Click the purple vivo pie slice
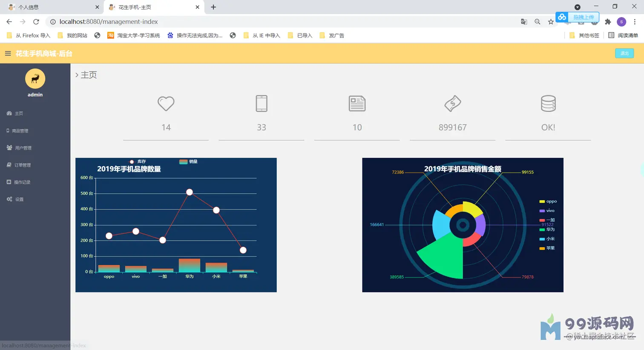 point(480,225)
